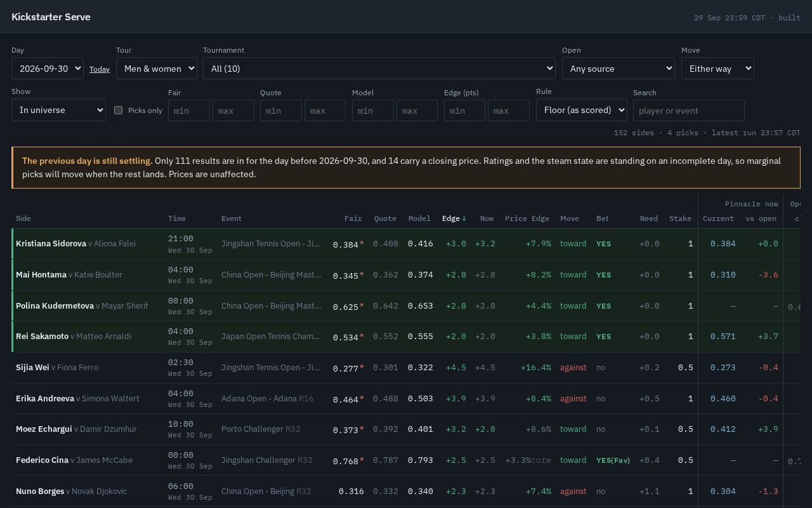Sort by the Price Edge column header
The width and height of the screenshot is (812, 508).
(x=527, y=218)
